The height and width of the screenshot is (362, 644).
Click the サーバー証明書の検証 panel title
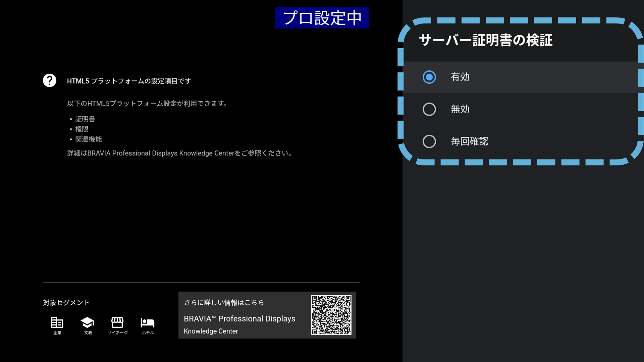point(485,40)
